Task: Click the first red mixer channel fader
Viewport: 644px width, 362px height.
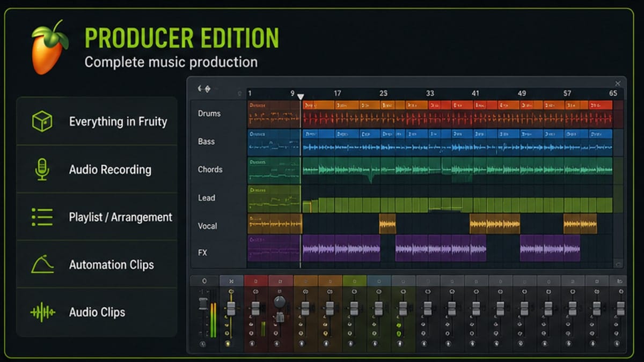Action: (x=255, y=308)
